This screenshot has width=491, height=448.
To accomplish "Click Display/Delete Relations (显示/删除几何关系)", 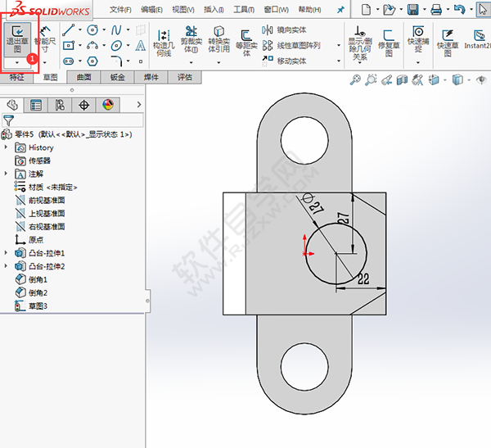I will [360, 43].
